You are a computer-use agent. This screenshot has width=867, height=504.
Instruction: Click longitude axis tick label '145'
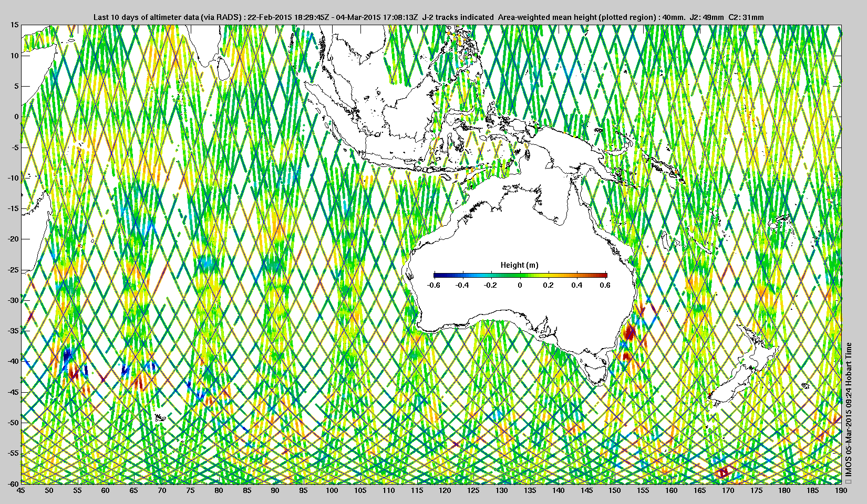(586, 490)
